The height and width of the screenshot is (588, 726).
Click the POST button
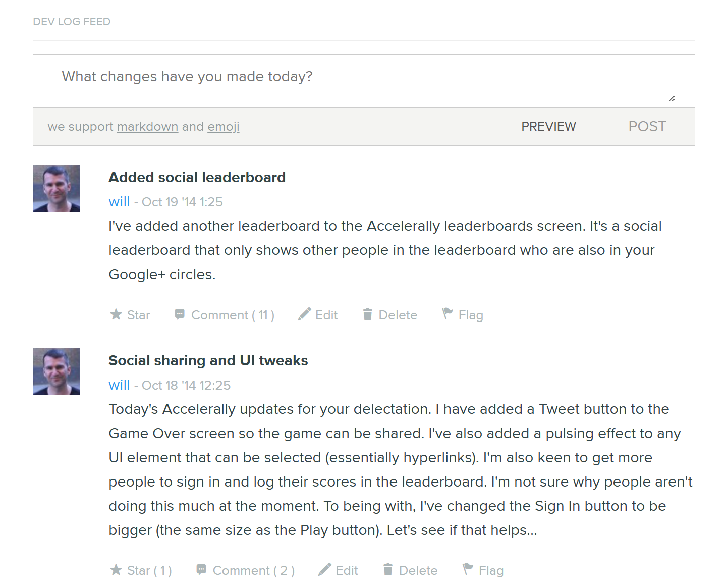(x=647, y=126)
